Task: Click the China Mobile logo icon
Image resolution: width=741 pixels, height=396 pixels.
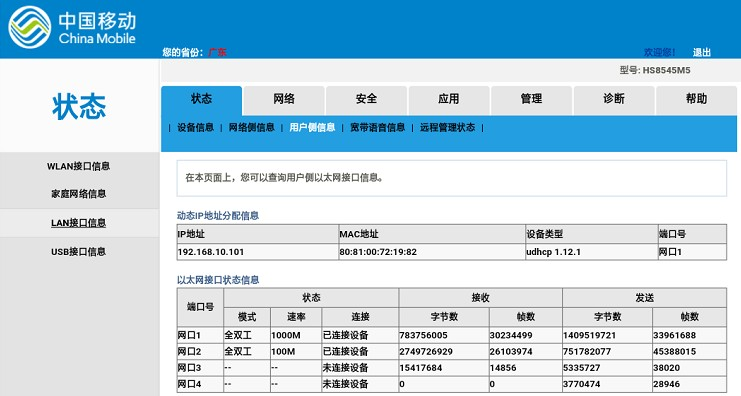Action: (x=29, y=27)
